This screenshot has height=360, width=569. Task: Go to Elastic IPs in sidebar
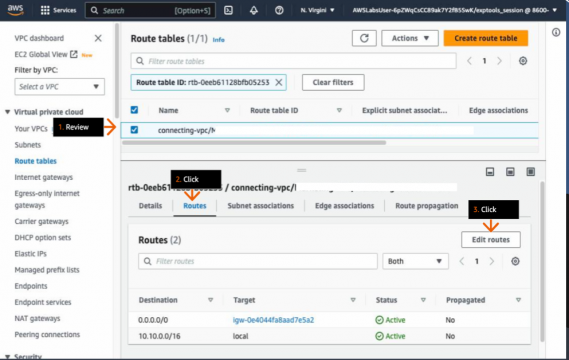[x=30, y=254]
